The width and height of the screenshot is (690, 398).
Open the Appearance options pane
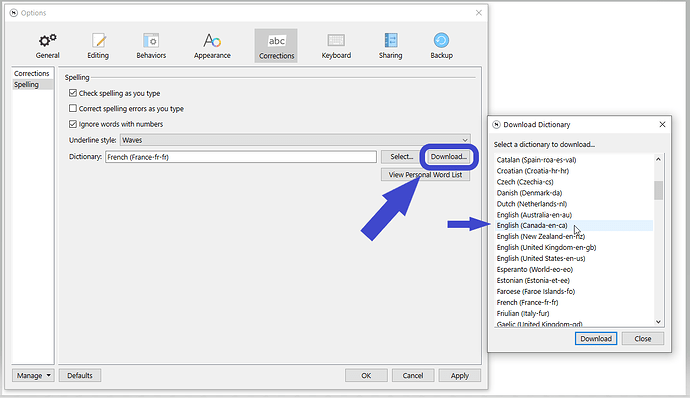pos(212,46)
